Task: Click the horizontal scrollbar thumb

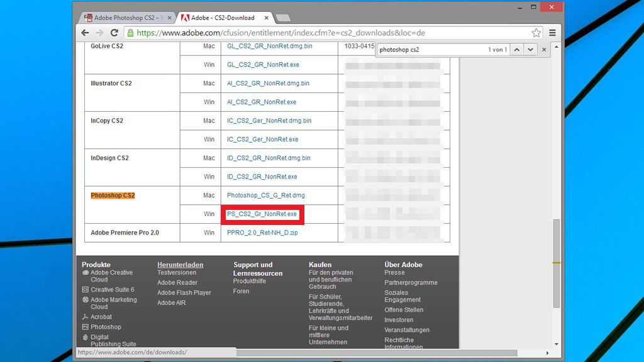Action: pos(377,353)
